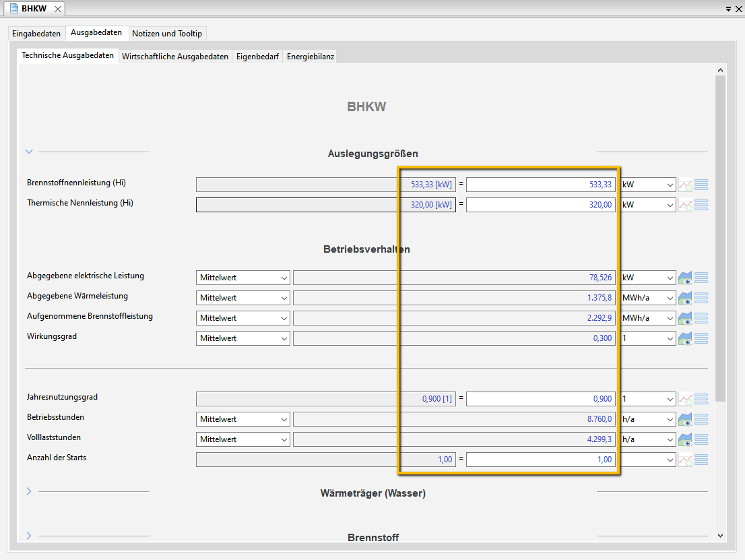Open unit dropdown for Abgegebene Wärmeleistung
This screenshot has height=560, width=745.
click(x=648, y=298)
